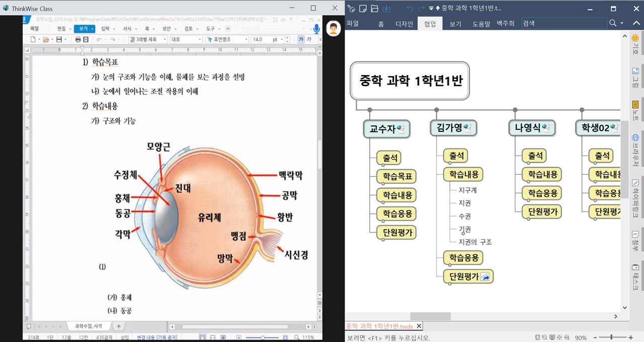The image size is (644, 342).
Task: Open the search options dropdown arrow in ThinkWise
Action: tap(622, 23)
